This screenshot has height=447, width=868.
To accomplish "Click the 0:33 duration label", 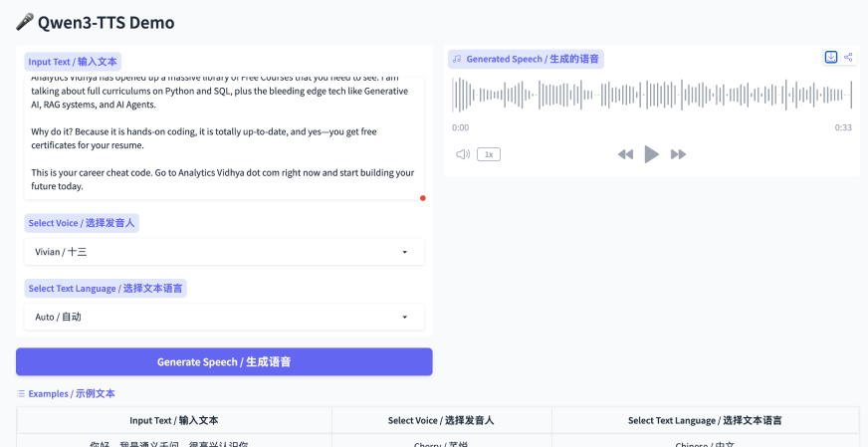I will click(x=843, y=127).
